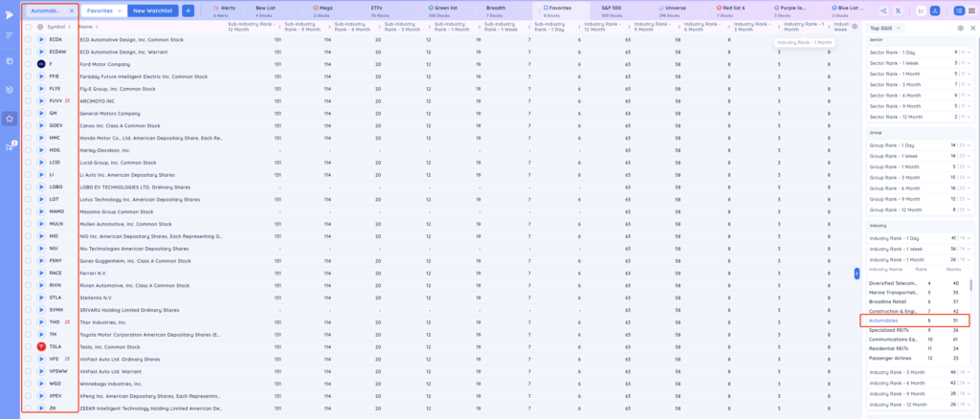Screen dimensions: 980x419
Task: Click the Tesla logo icon in TSLA row
Action: pyautogui.click(x=40, y=346)
